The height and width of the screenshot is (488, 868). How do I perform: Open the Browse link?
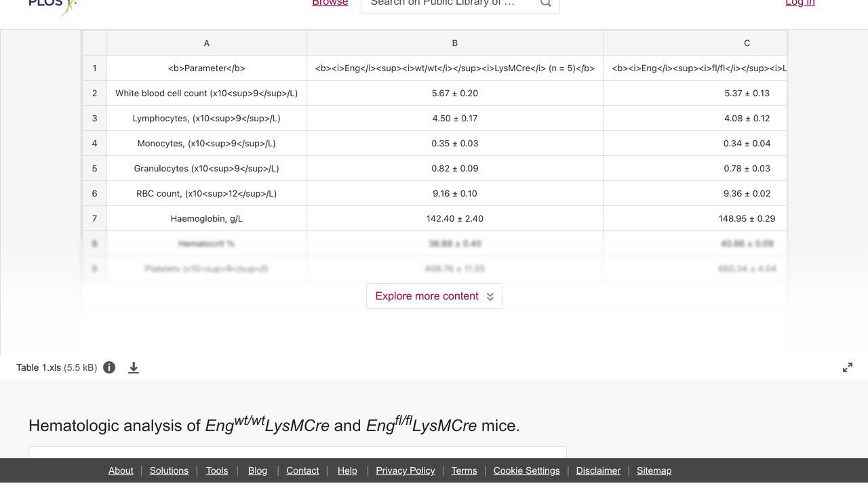tap(330, 3)
